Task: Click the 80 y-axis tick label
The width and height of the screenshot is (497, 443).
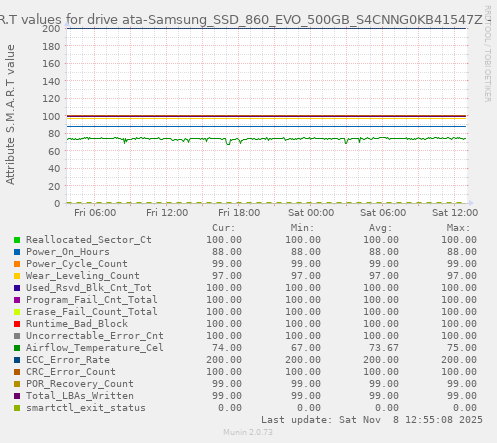Action: pos(54,134)
